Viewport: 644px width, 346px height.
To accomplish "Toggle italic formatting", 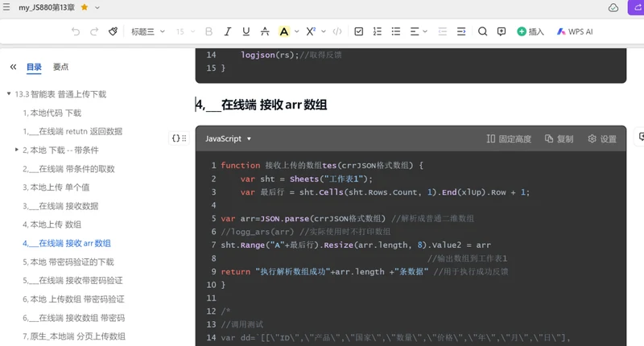I will [227, 31].
